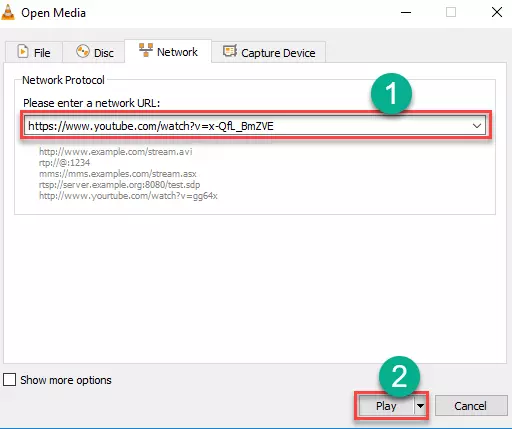
Task: Switch to the File tab
Action: tap(34, 52)
